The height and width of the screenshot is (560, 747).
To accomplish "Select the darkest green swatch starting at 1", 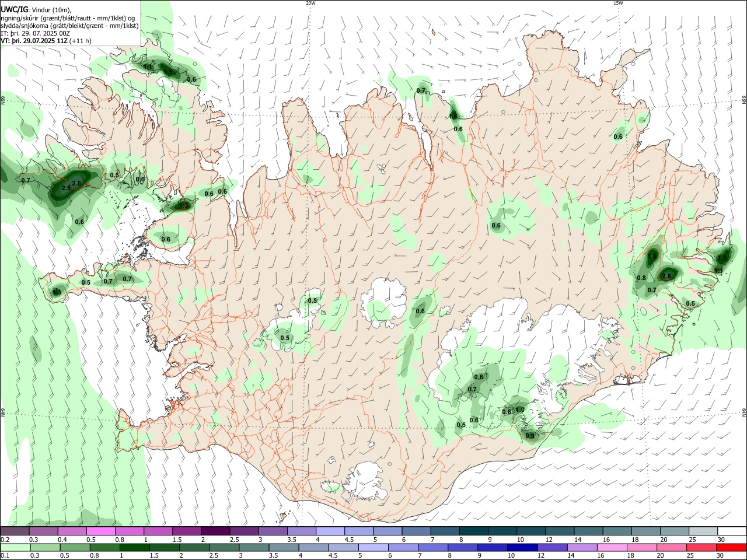I will click(x=134, y=548).
